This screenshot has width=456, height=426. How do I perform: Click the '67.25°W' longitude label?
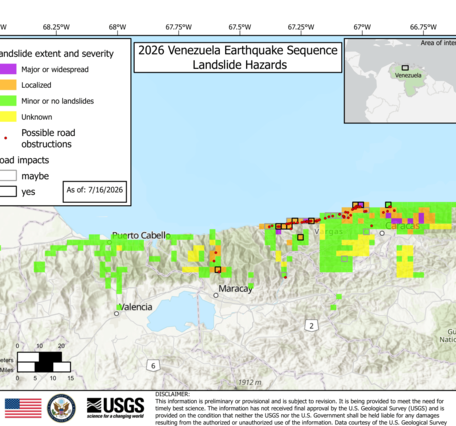click(301, 27)
